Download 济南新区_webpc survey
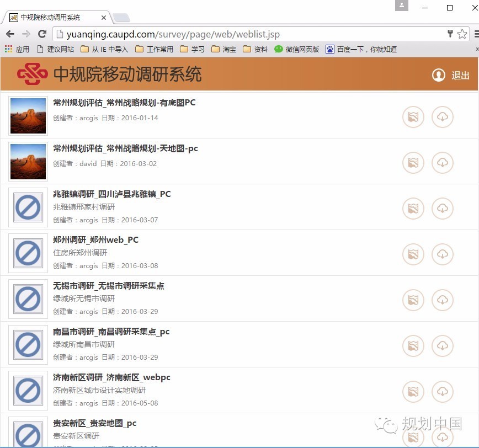479x448 pixels. click(443, 392)
